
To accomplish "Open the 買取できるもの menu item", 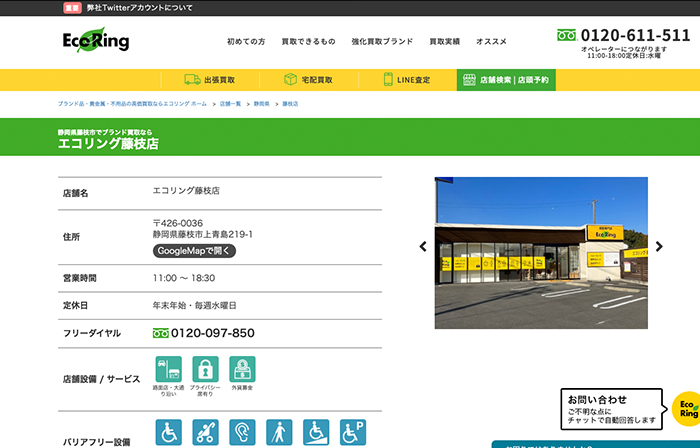I will coord(308,42).
